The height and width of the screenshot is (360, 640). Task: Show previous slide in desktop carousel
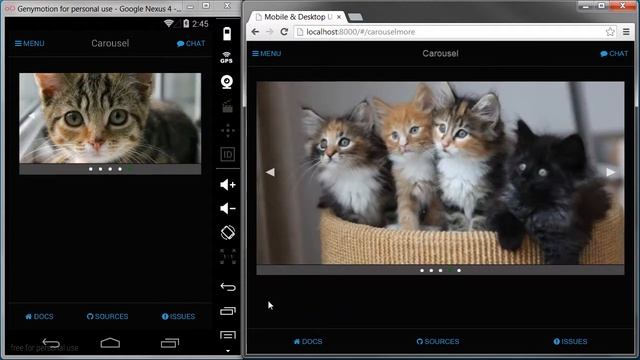tap(270, 172)
